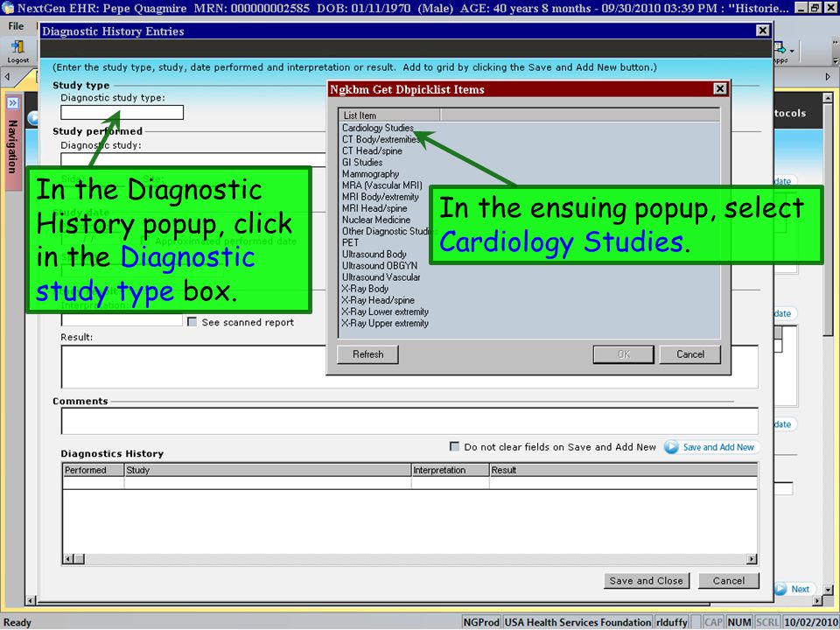Open the File menu
The image size is (840, 630).
point(16,25)
